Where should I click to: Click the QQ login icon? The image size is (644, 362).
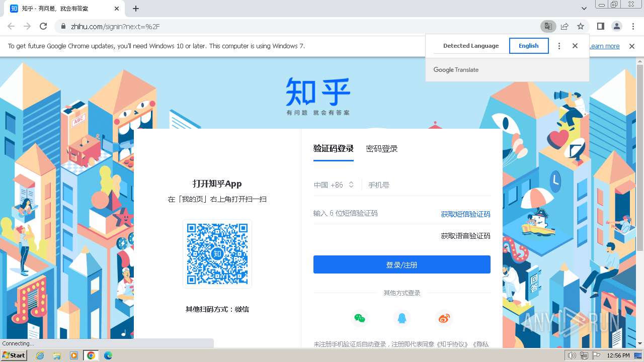coord(401,318)
